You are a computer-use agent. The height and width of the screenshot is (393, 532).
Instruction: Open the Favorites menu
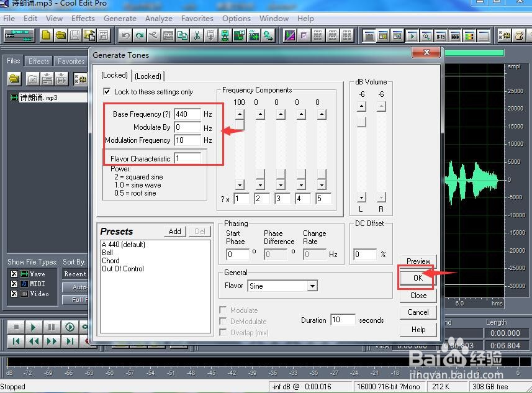click(x=197, y=19)
